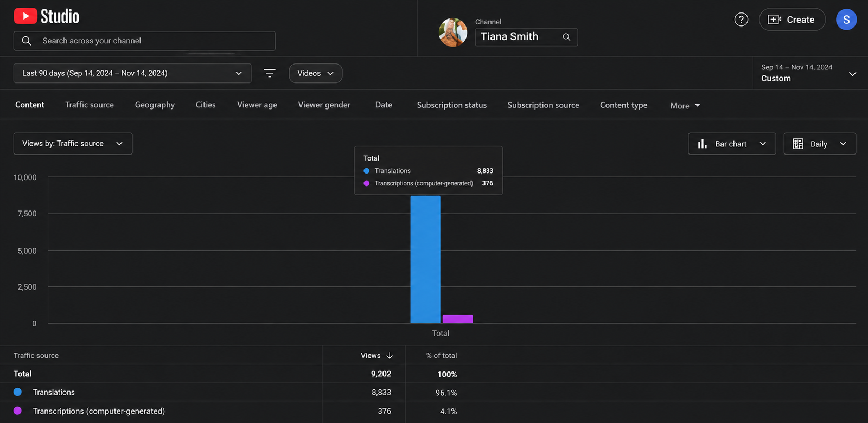
Task: Click the blue dot beside Translations table row
Action: [17, 392]
